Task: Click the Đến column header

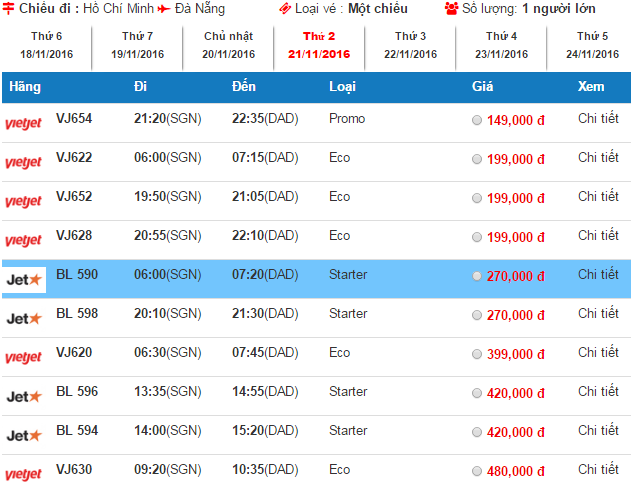Action: [244, 86]
